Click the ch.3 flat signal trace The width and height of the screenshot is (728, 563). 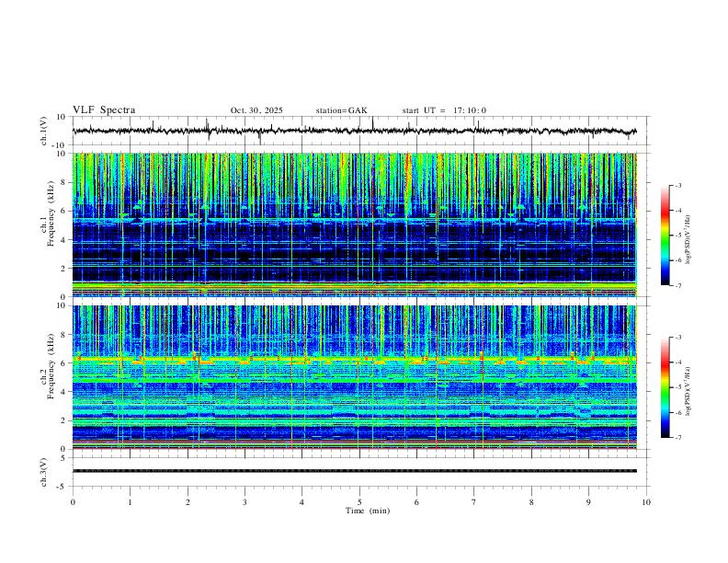pos(354,471)
